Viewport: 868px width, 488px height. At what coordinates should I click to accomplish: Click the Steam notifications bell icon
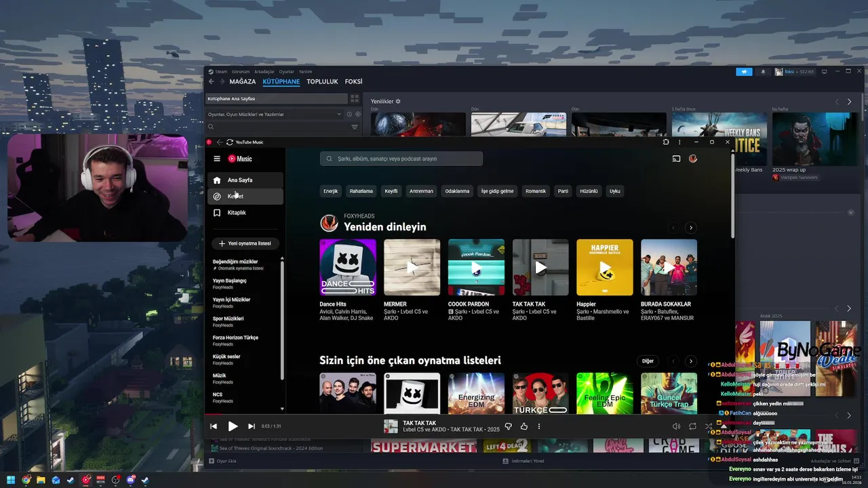763,71
